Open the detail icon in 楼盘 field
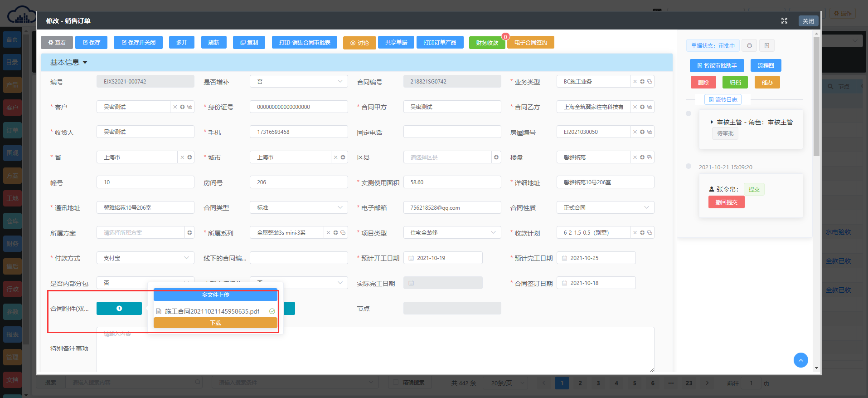 (650, 157)
